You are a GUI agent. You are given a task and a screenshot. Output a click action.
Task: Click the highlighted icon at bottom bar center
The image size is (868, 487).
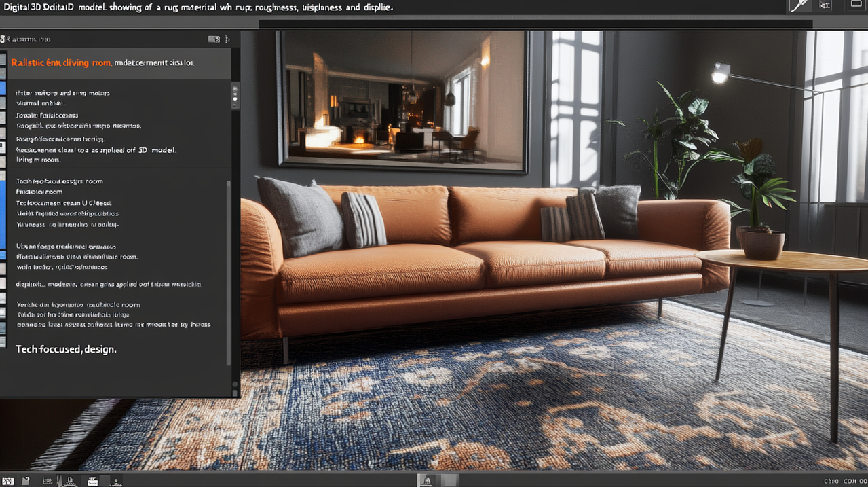[x=426, y=481]
